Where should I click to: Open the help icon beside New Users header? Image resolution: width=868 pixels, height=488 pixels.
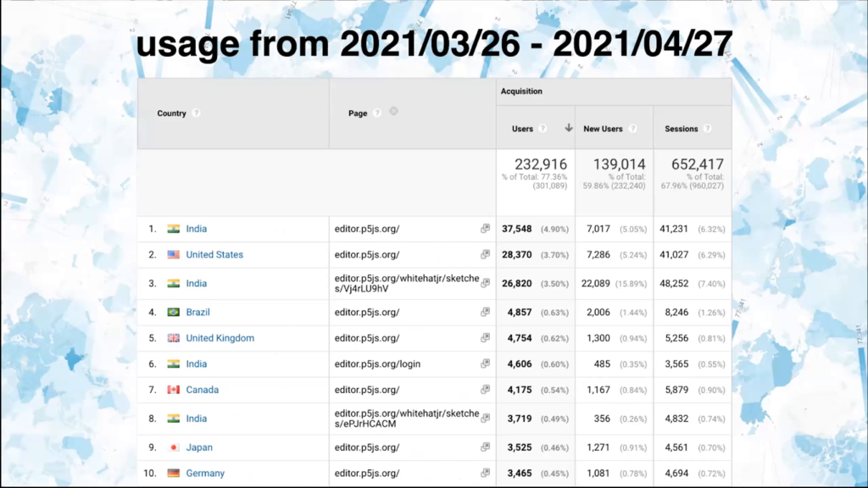pyautogui.click(x=632, y=129)
